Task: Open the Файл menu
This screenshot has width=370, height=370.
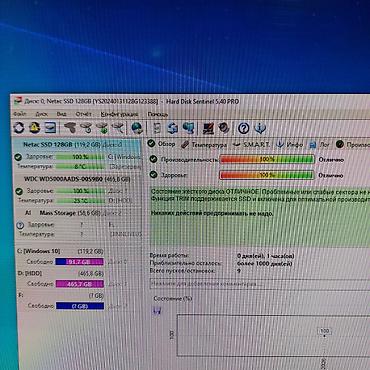Action: pyautogui.click(x=19, y=114)
